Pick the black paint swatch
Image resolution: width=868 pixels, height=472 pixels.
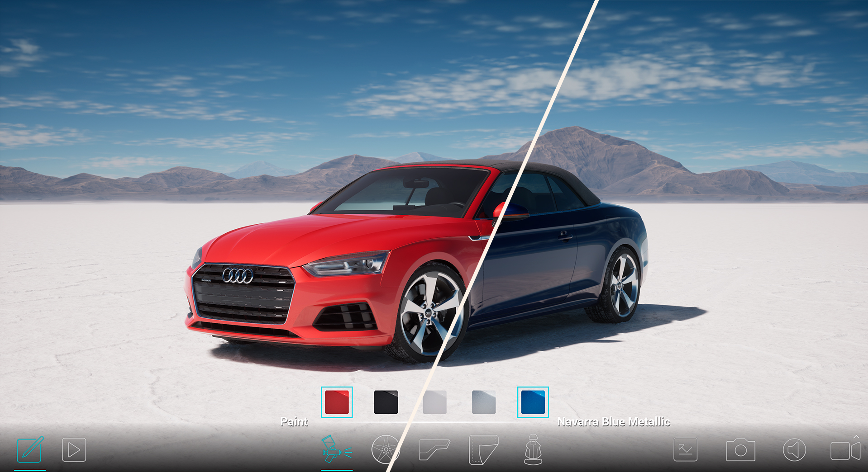pyautogui.click(x=386, y=402)
